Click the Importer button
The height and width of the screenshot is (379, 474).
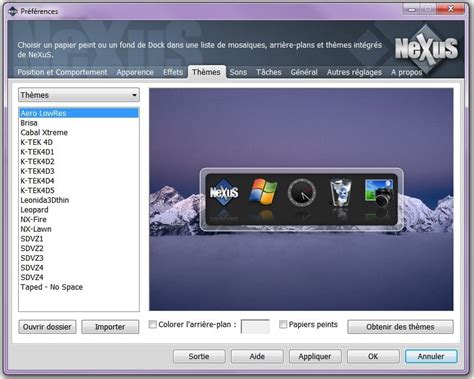pos(110,327)
